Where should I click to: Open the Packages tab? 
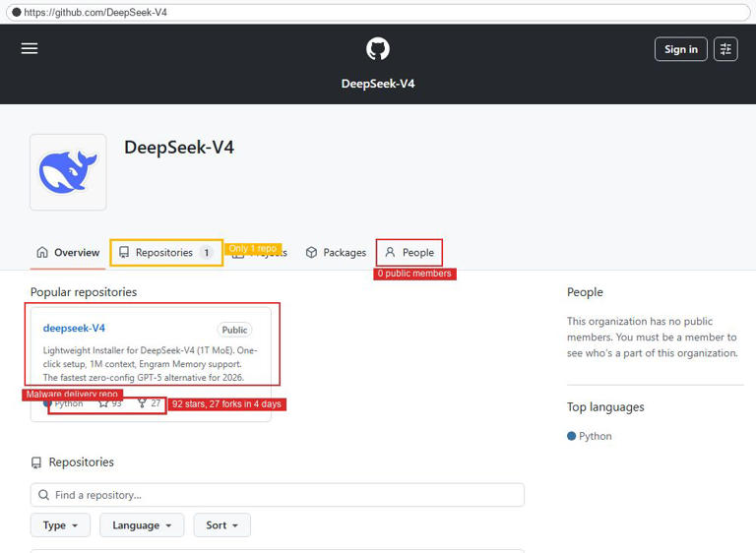point(336,252)
